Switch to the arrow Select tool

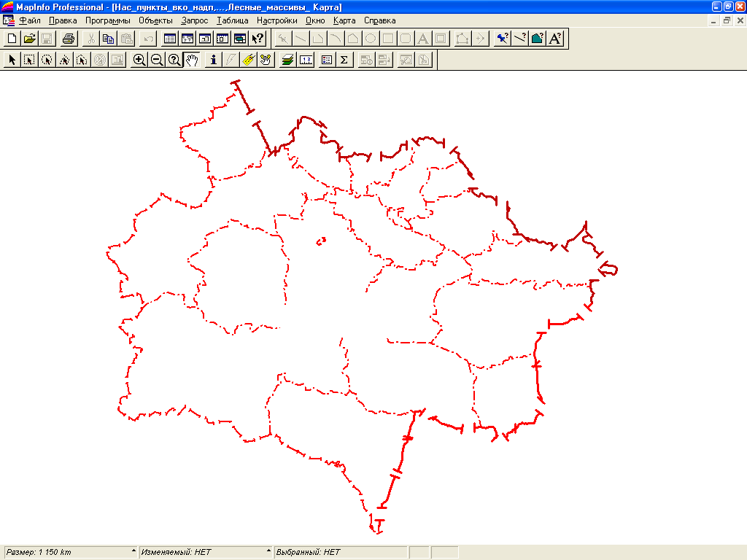[12, 60]
